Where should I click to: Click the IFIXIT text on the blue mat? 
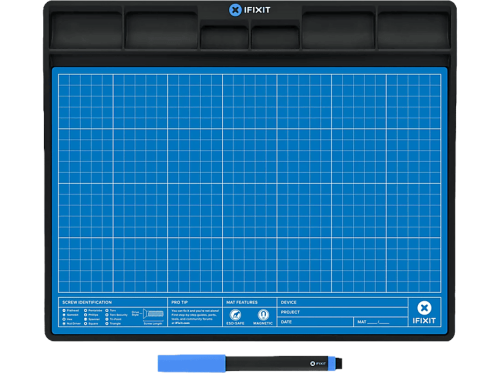[424, 321]
